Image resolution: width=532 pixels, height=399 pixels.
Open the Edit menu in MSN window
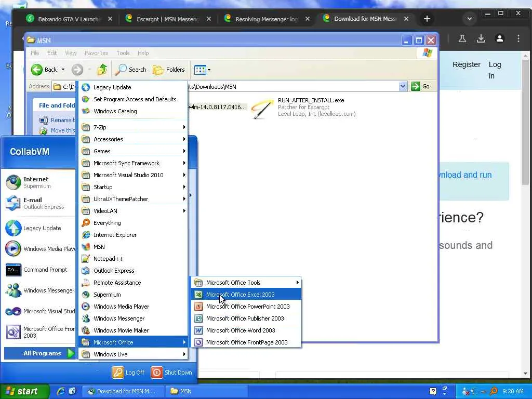[x=52, y=53]
